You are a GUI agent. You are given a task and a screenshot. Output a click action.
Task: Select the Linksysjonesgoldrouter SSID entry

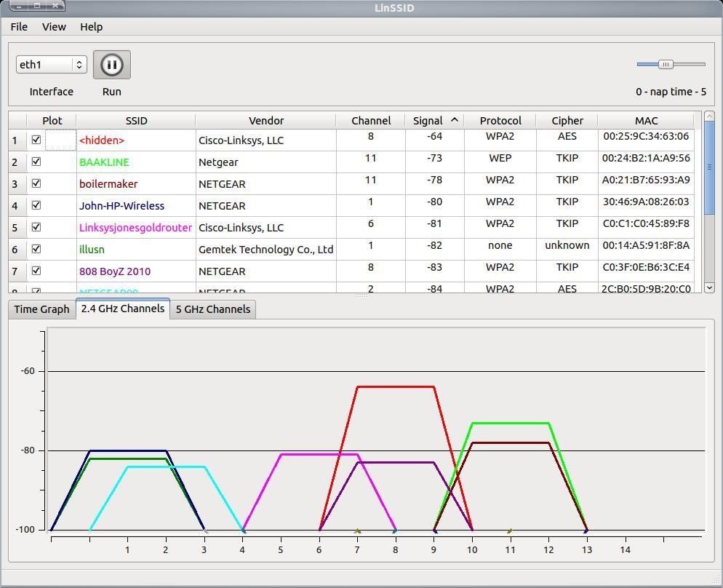click(x=135, y=228)
